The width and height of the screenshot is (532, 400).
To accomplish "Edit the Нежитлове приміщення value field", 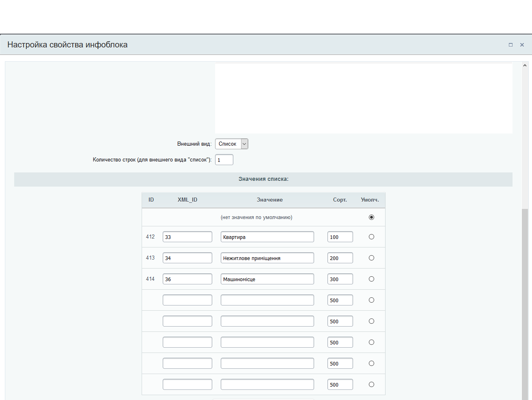I will click(267, 258).
